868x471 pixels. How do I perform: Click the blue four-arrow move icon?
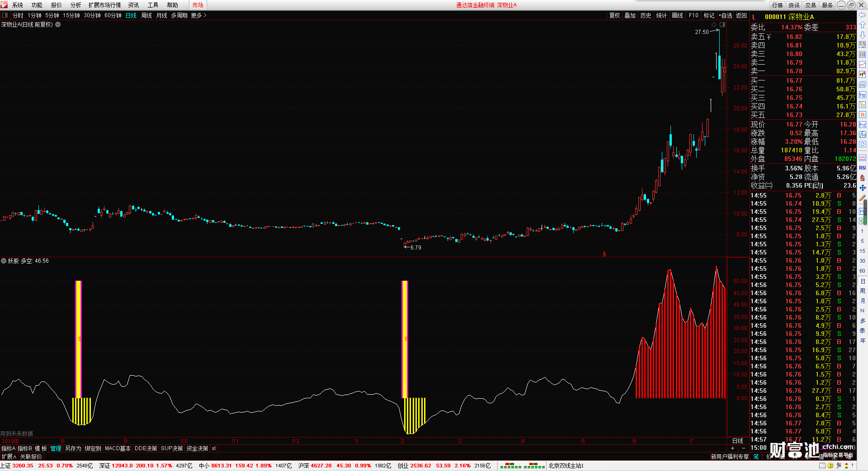pos(863,188)
